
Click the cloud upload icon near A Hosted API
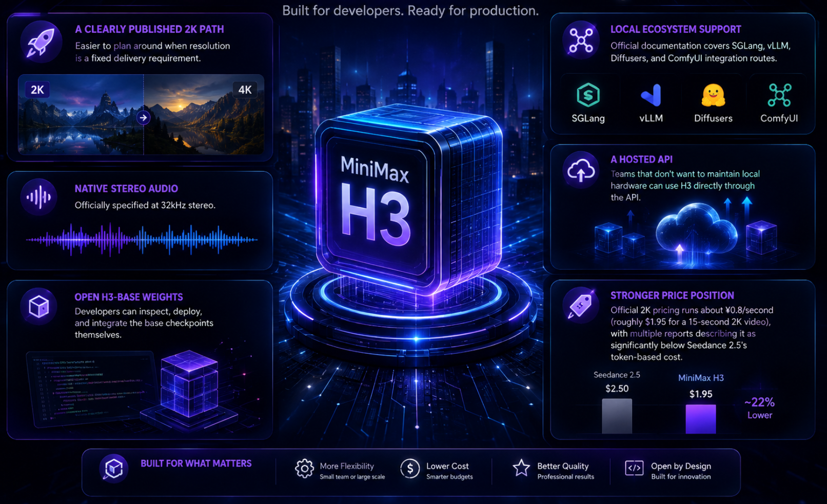[581, 170]
